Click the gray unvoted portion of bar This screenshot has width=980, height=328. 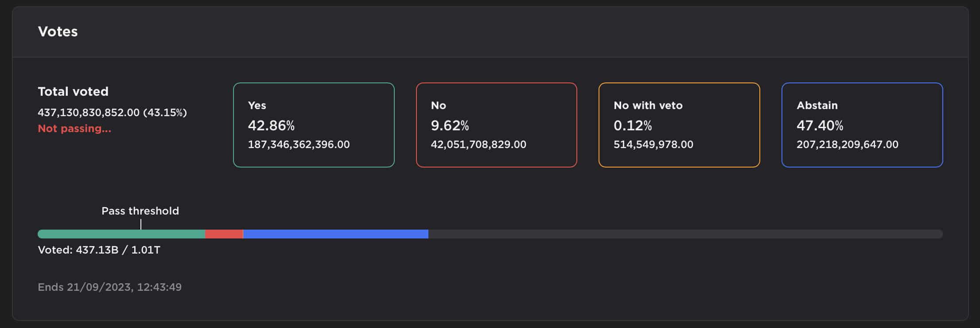coord(684,234)
